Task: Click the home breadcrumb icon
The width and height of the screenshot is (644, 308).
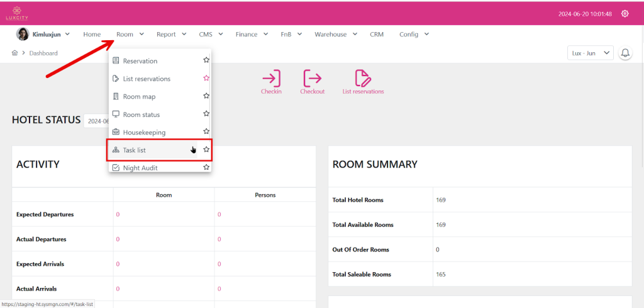Action: click(x=14, y=53)
